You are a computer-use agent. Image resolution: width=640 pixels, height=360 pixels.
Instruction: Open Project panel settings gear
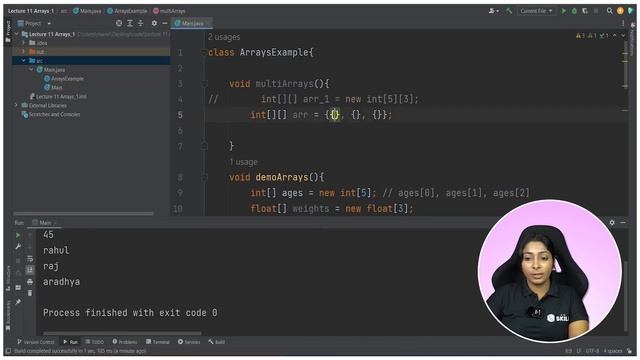click(x=154, y=23)
